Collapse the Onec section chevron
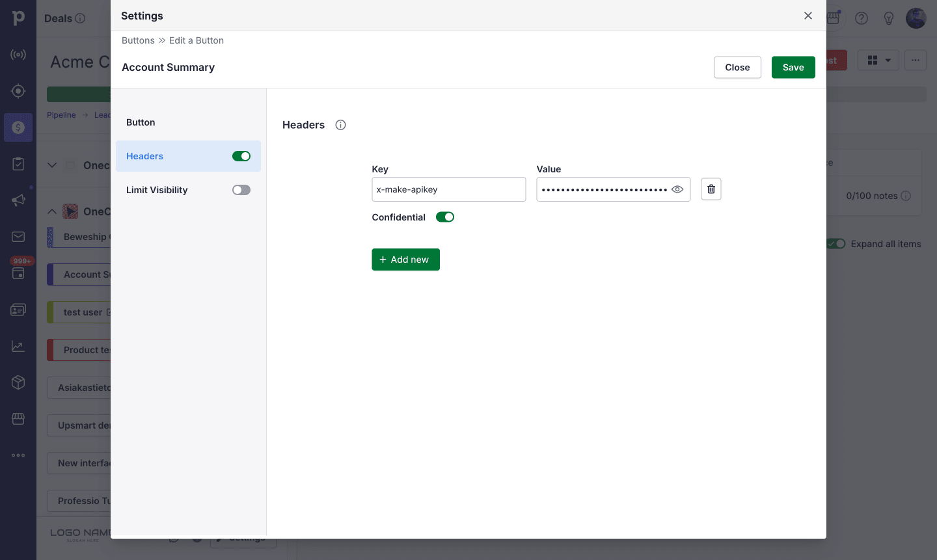The width and height of the screenshot is (937, 560). click(x=52, y=211)
